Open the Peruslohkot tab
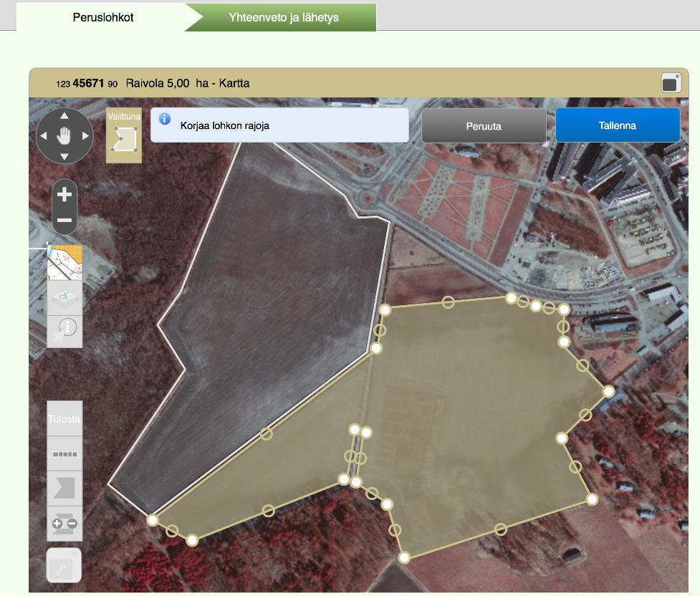The image size is (700, 596). coord(103,17)
